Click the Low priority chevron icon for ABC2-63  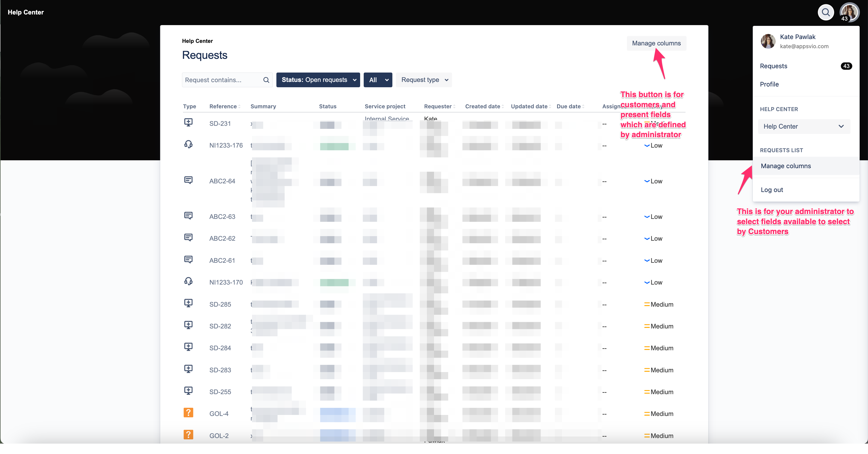tap(647, 217)
